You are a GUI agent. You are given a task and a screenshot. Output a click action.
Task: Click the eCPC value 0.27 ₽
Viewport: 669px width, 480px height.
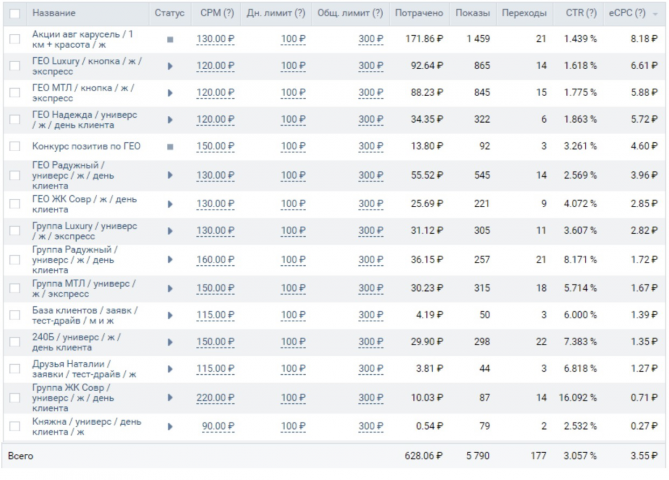pyautogui.click(x=644, y=426)
